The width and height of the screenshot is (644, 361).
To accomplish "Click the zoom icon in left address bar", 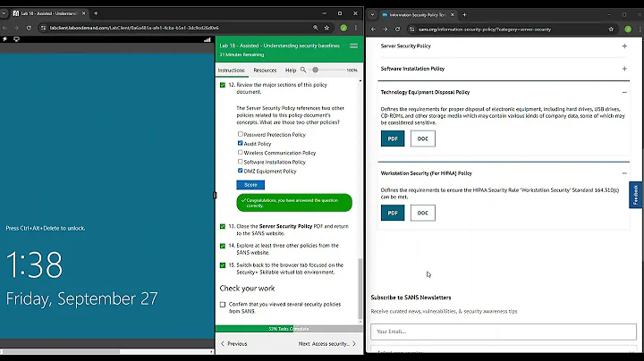I will point(316,28).
